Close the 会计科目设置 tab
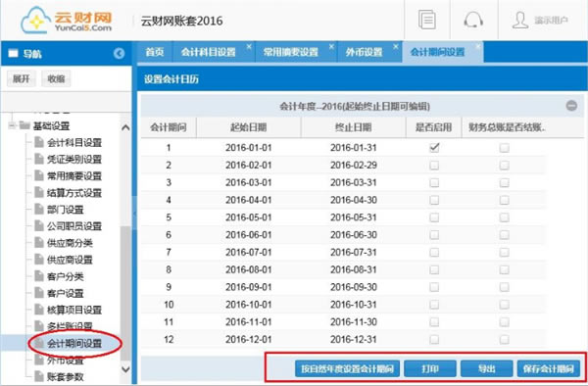588x386 pixels. coord(249,46)
